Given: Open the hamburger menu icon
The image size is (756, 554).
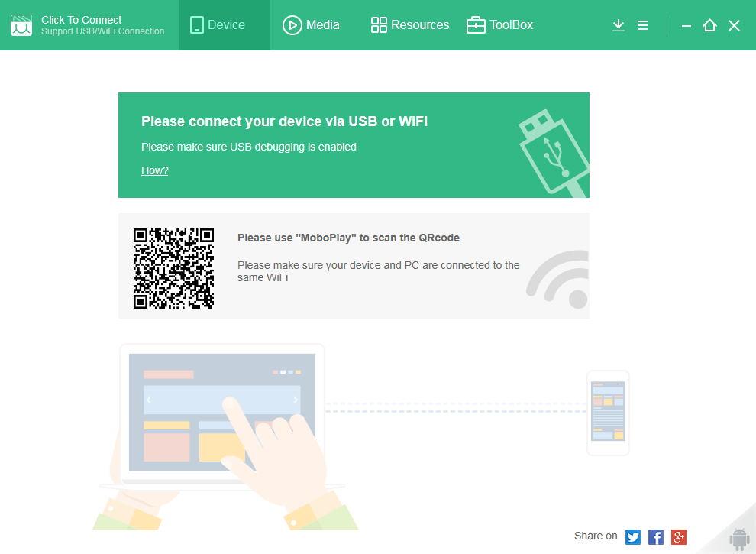Looking at the screenshot, I should 642,25.
